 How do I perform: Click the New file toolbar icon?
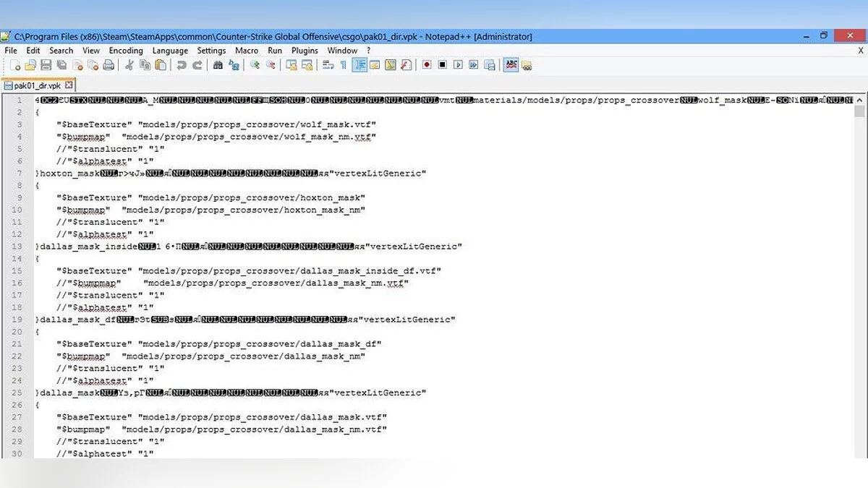pyautogui.click(x=14, y=65)
